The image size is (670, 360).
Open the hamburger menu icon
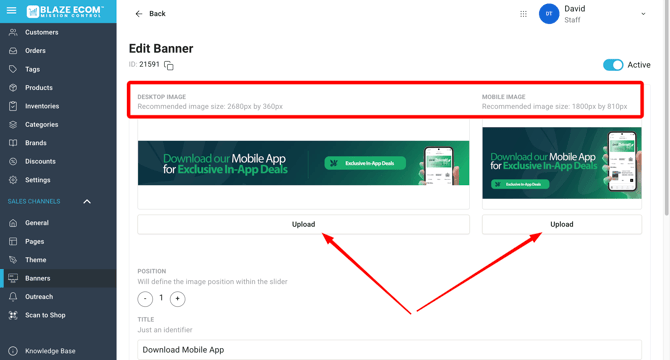12,10
